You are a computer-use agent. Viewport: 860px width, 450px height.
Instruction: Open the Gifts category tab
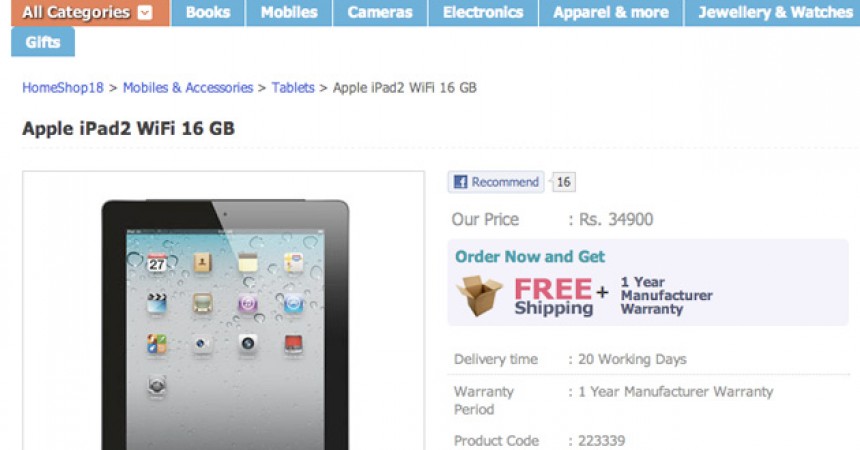[43, 42]
